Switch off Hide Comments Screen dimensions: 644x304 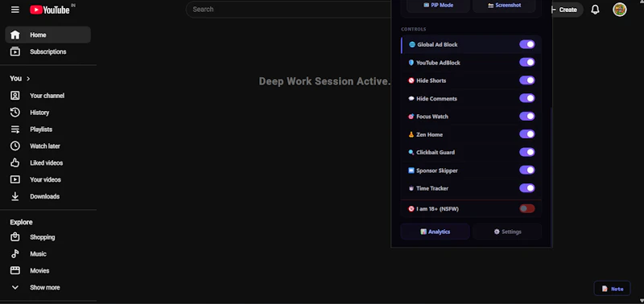coord(527,98)
